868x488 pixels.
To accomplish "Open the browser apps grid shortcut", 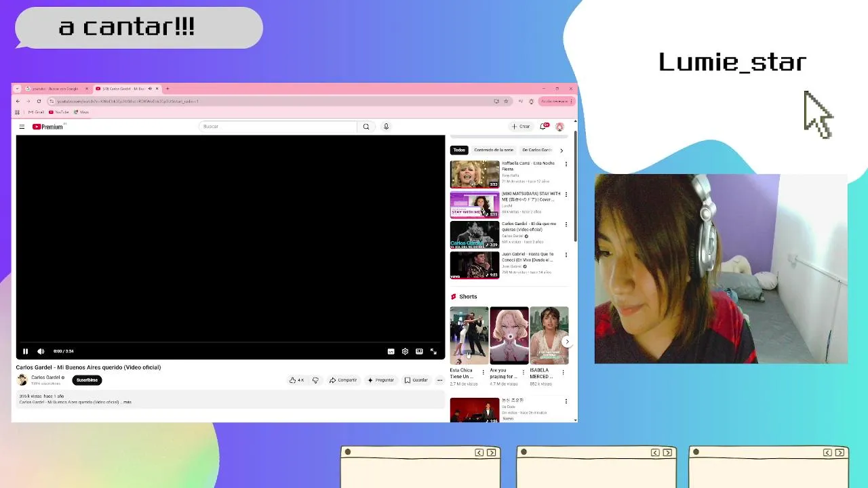I will tap(18, 112).
